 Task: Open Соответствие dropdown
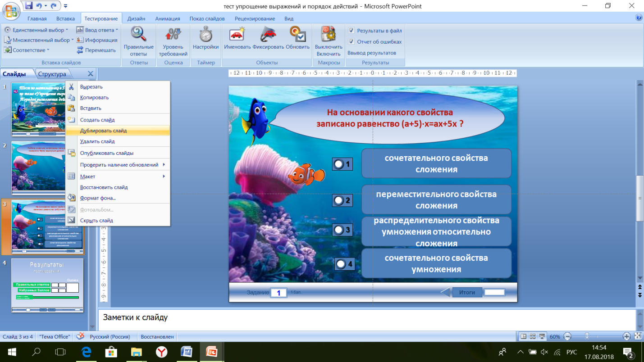[x=27, y=50]
